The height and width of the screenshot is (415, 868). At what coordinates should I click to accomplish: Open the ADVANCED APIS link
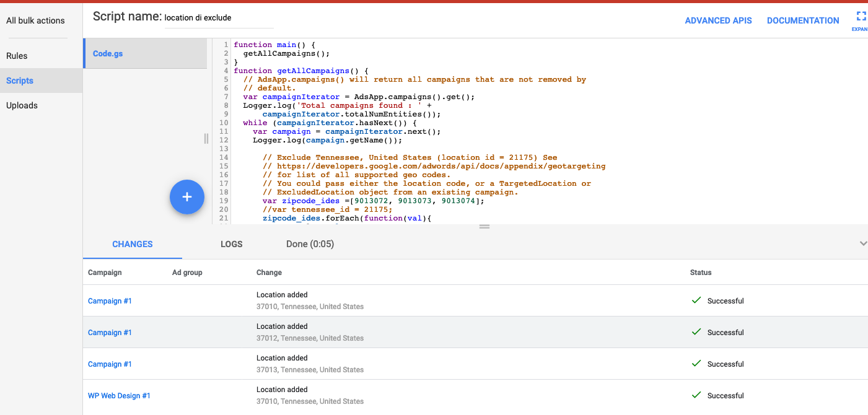(x=718, y=20)
